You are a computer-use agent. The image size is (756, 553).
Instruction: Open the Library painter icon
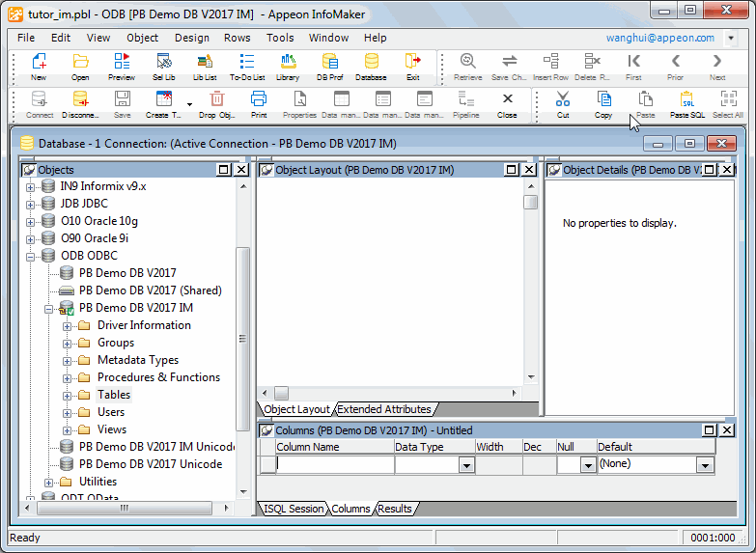tap(288, 66)
